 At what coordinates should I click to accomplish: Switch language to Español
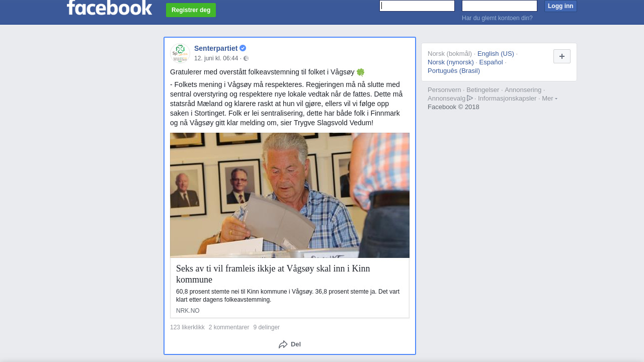point(491,62)
